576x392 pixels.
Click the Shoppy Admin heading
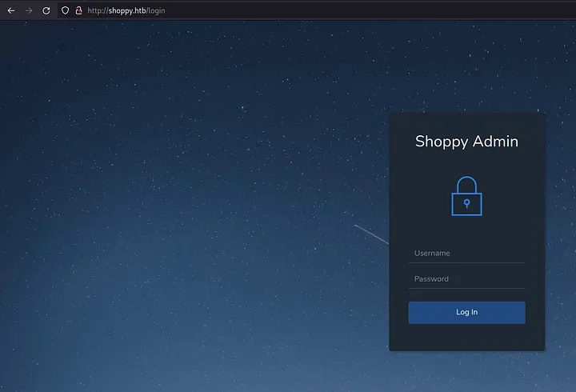[x=466, y=142]
